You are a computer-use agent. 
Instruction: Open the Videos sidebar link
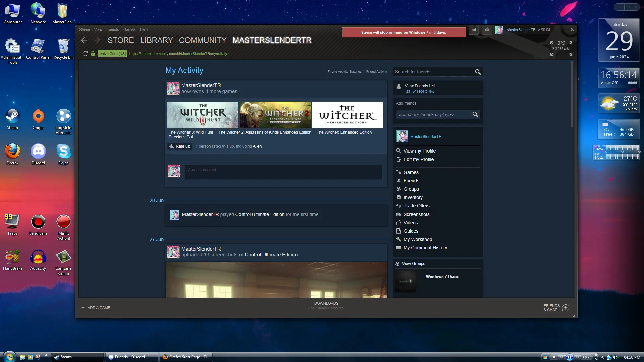pyautogui.click(x=410, y=223)
